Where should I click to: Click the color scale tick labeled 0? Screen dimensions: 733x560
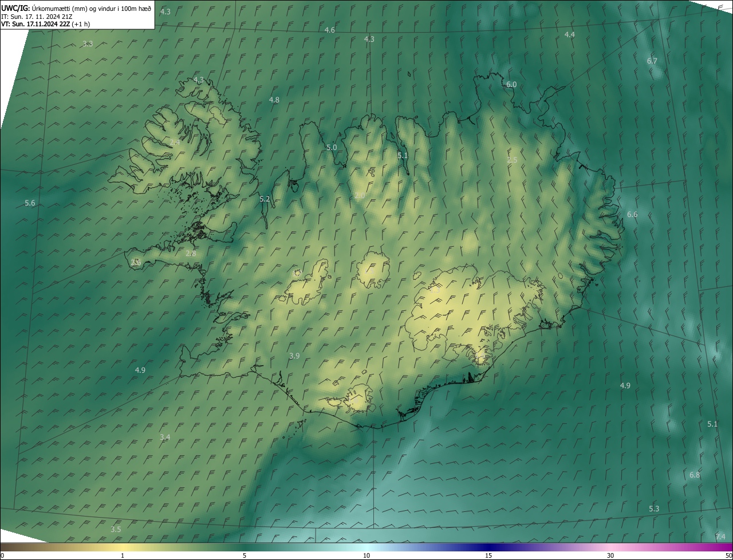coord(2,556)
